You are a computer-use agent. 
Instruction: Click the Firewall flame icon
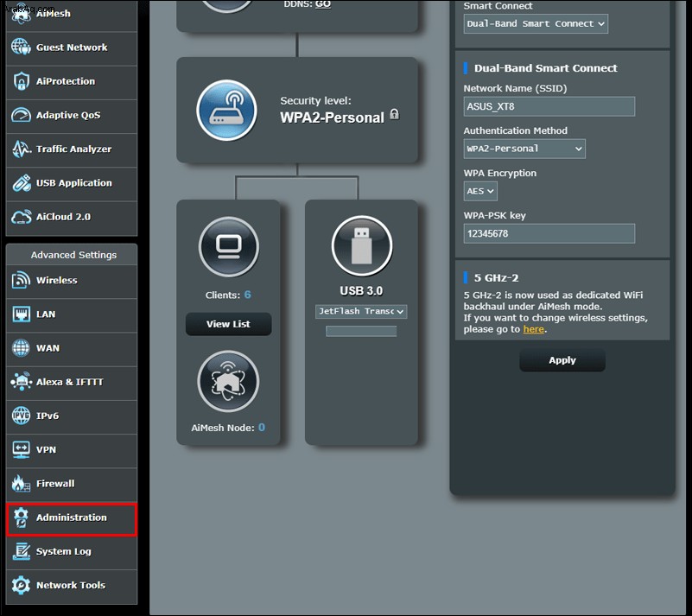pos(21,483)
